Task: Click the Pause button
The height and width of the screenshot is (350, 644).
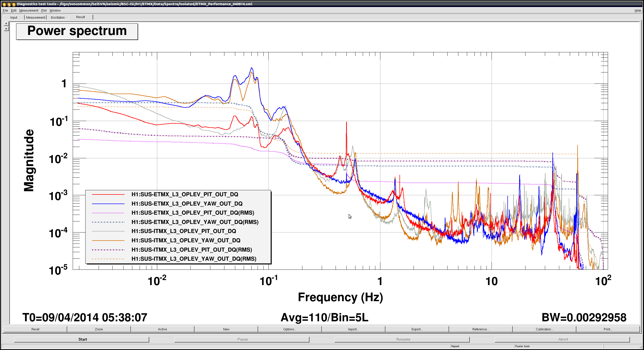Action: 242,339
